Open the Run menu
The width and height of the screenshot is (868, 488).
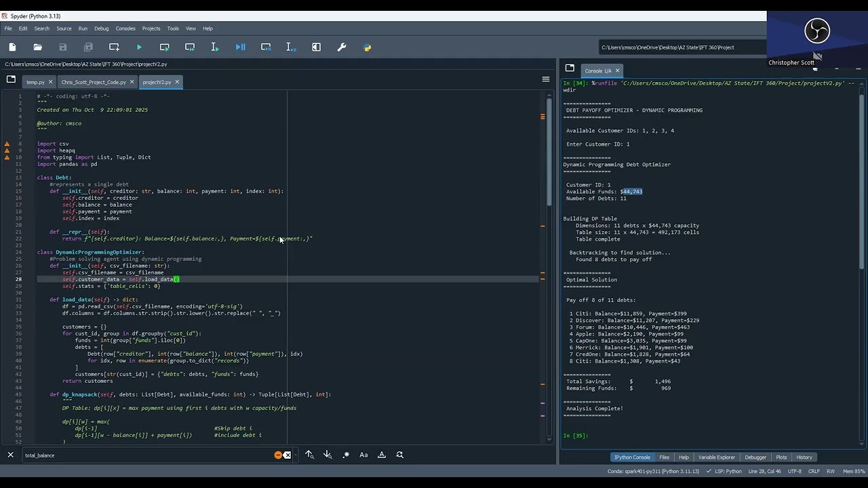(x=83, y=28)
